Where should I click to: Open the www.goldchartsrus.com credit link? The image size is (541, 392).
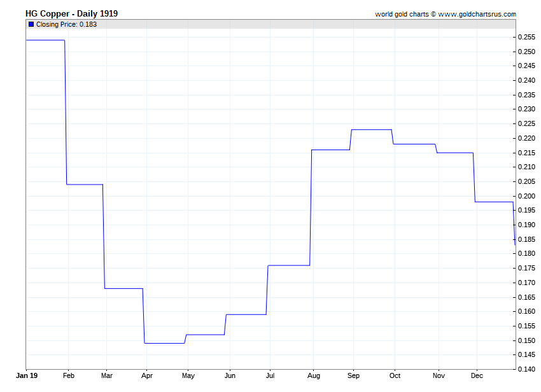click(x=478, y=14)
